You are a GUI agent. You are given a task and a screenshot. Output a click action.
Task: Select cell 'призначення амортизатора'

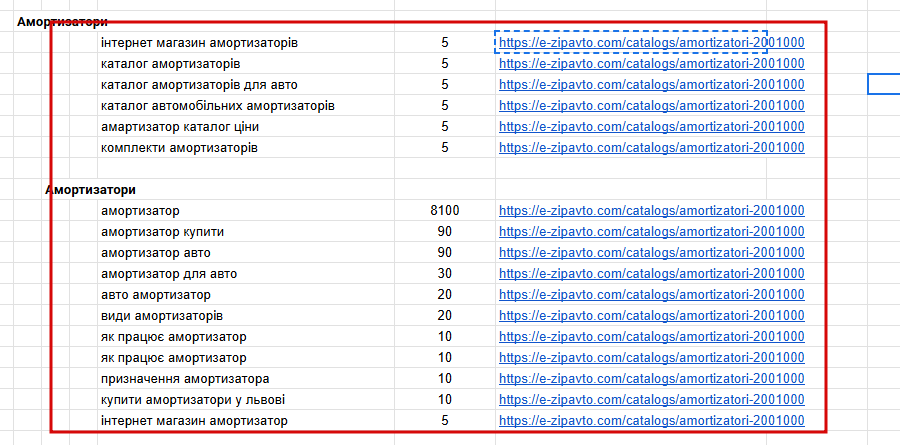pos(185,379)
